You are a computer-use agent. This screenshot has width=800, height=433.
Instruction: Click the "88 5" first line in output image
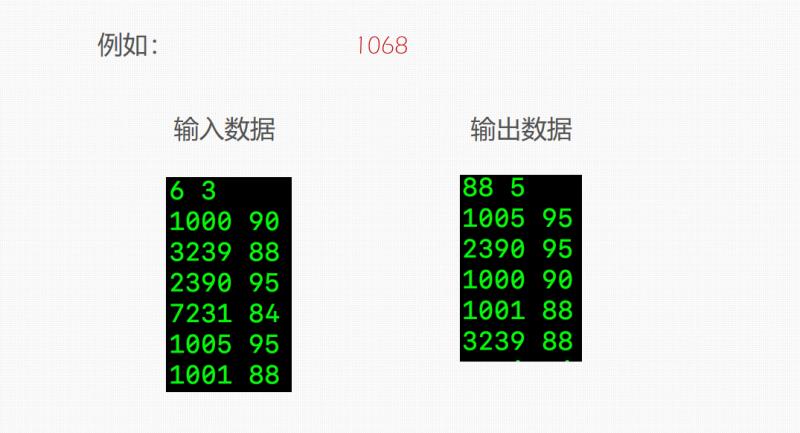click(x=494, y=187)
